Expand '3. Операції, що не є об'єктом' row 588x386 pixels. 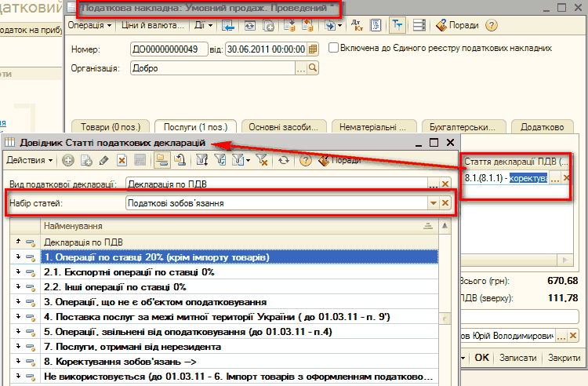point(18,302)
